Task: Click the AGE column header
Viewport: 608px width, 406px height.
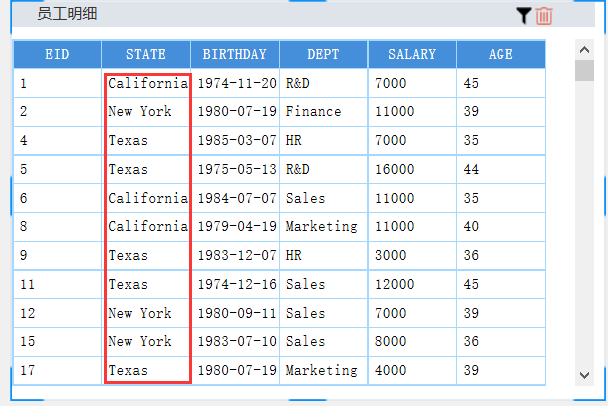Action: coord(501,55)
